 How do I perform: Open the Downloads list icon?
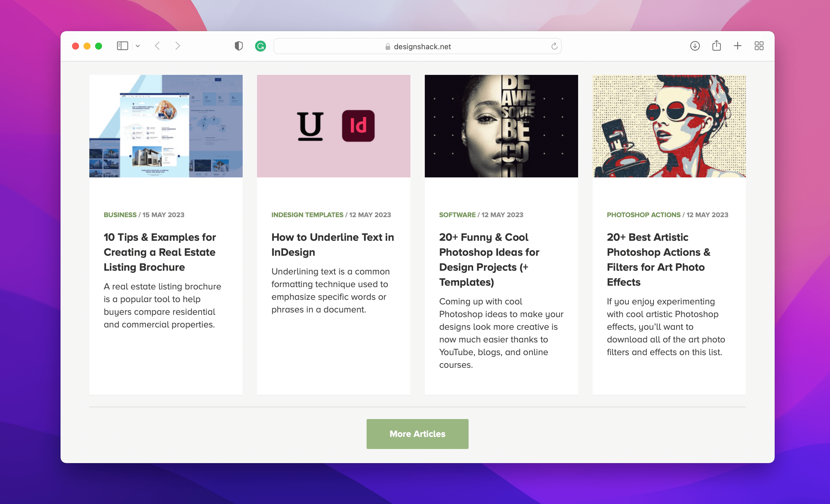(x=695, y=46)
